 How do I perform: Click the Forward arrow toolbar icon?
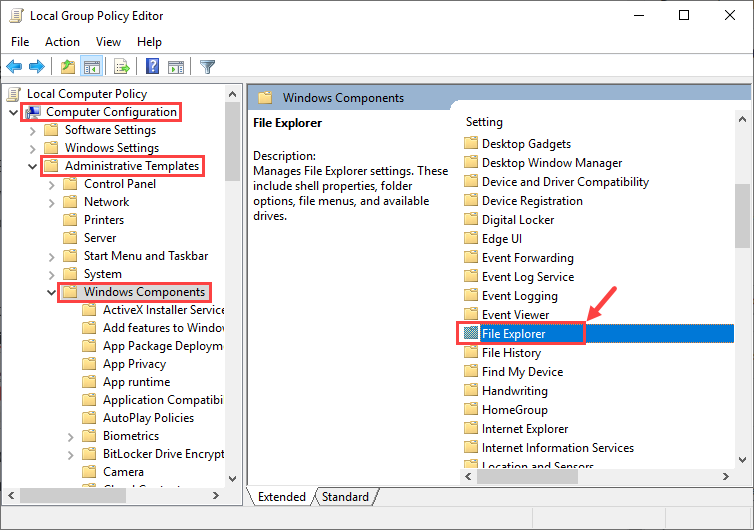point(37,67)
